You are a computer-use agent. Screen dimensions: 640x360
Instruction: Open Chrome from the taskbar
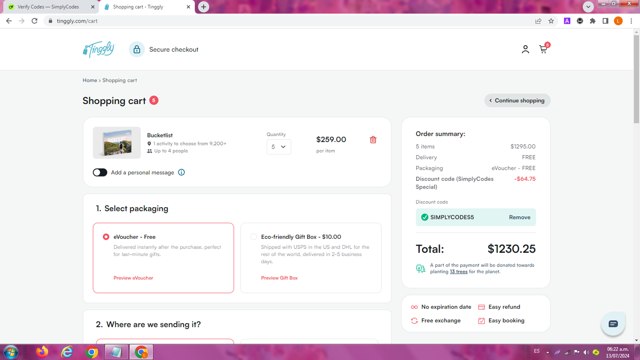92,352
